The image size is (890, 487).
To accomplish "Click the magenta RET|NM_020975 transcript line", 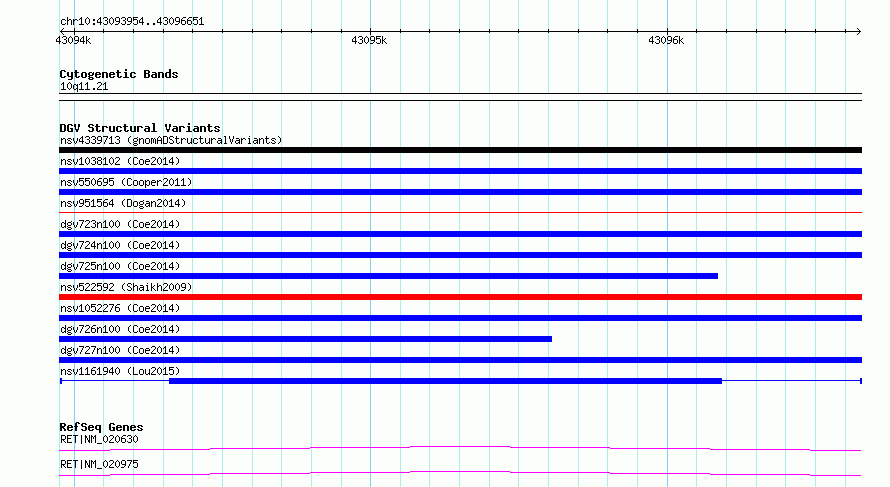I will [460, 473].
